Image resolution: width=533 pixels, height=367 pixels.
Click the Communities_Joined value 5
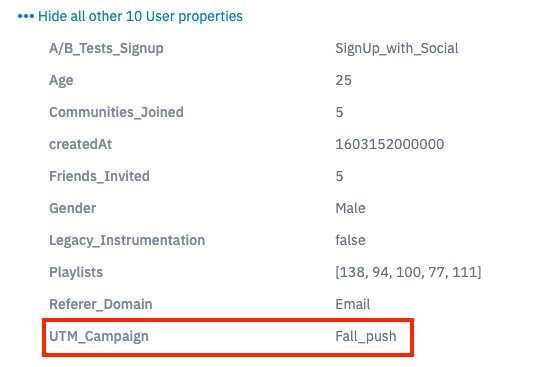pos(339,112)
